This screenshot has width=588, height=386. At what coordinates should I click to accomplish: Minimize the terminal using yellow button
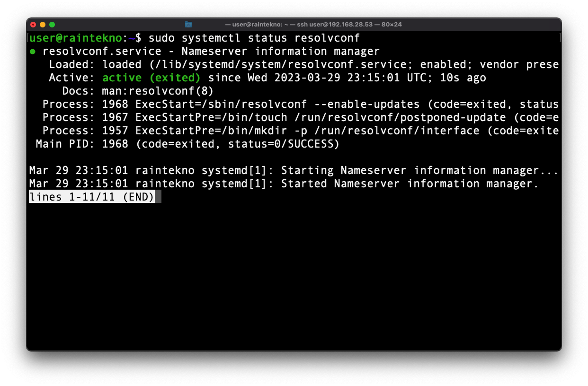coord(43,24)
